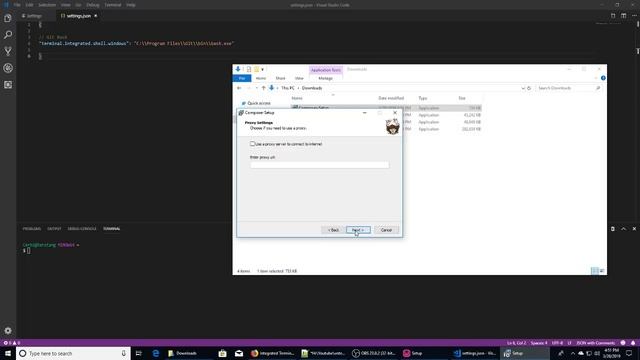
Task: Click the feedback smiley in VS Code status bar
Action: pyautogui.click(x=623, y=343)
